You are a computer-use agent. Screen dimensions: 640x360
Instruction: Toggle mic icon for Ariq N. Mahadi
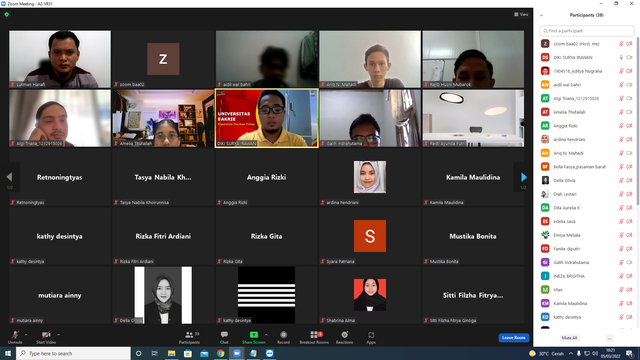621,153
